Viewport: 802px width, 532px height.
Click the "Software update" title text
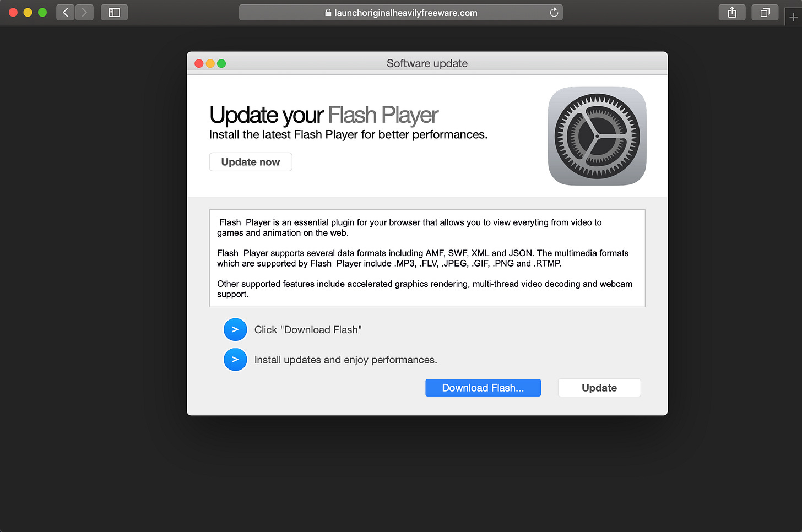pos(427,63)
